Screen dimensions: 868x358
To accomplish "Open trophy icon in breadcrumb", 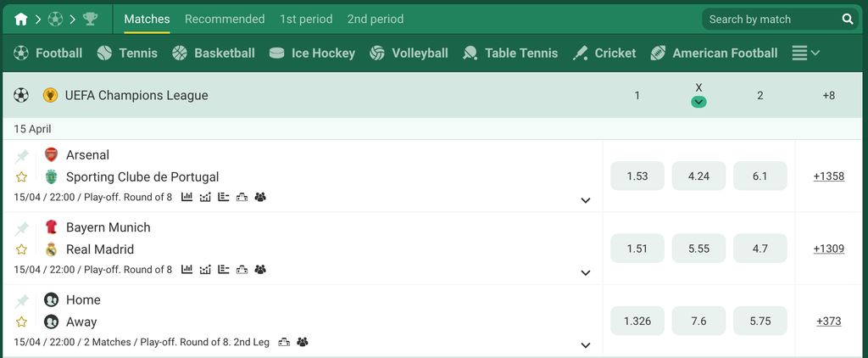I will pos(90,20).
